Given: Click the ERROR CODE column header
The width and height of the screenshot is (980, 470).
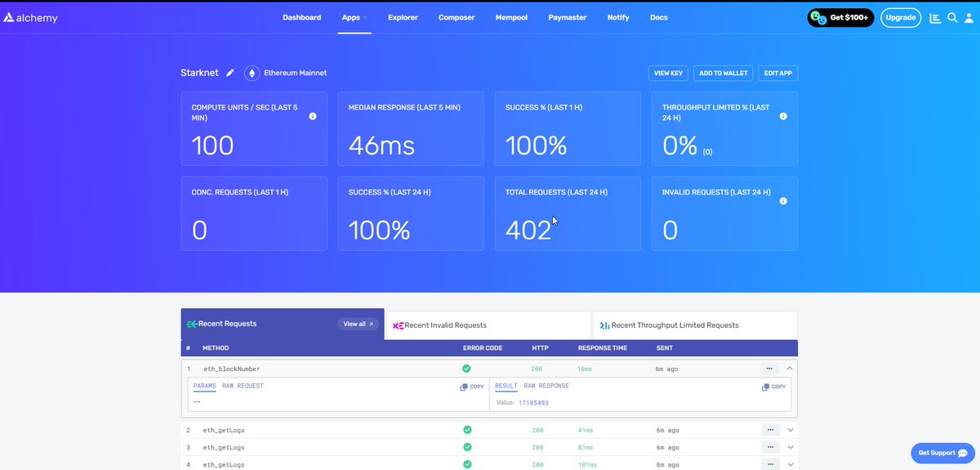Looking at the screenshot, I should click(483, 348).
